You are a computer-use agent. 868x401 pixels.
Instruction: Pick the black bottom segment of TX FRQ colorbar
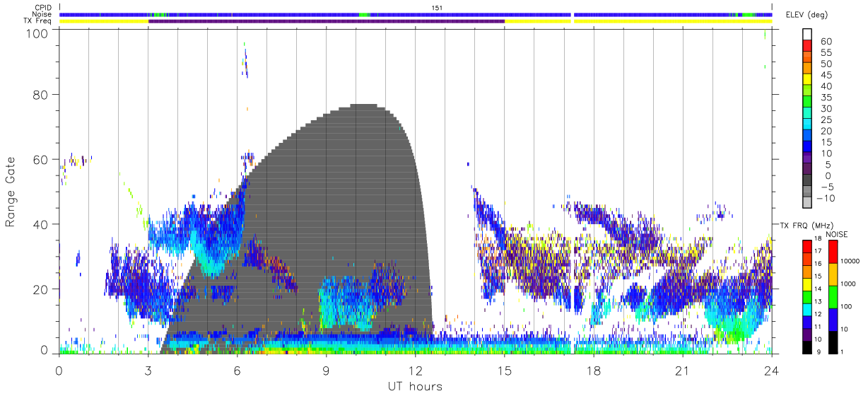pos(807,347)
